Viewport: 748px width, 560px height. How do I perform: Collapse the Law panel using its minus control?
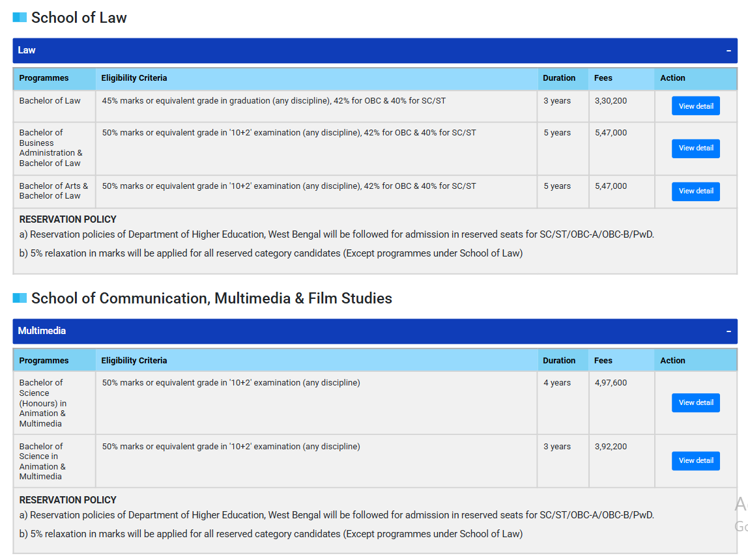(728, 50)
